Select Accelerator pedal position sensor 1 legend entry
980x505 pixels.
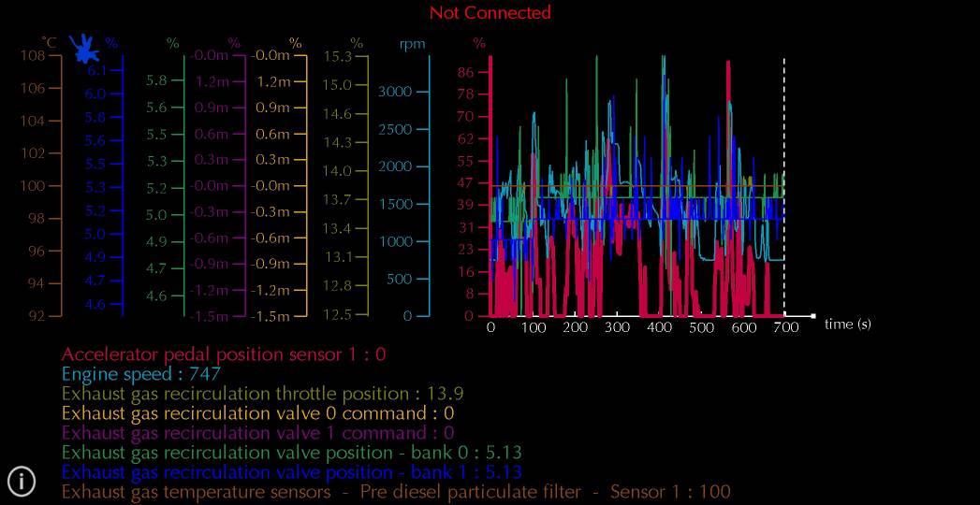[223, 354]
